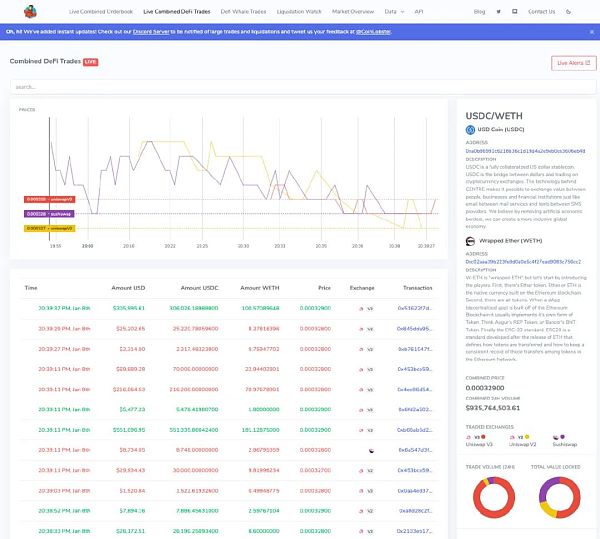600x539 pixels.
Task: Open the first transaction hash 0x5362f7d link
Action: [x=414, y=308]
